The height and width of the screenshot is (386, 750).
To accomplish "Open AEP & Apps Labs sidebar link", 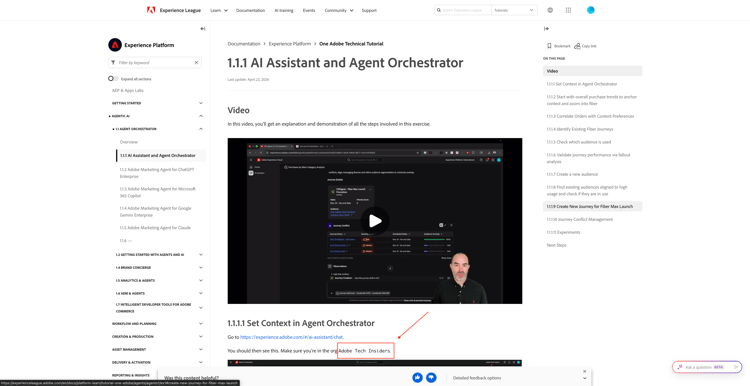I will coord(128,90).
